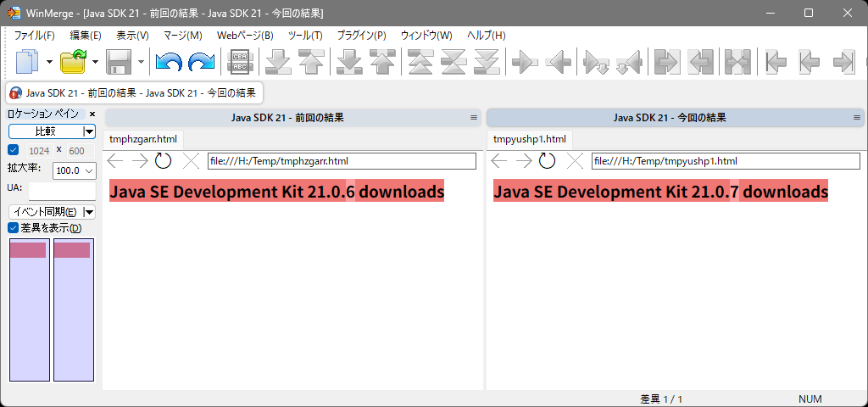Click the Open folder toolbar icon
This screenshot has width=868, height=407.
click(73, 61)
